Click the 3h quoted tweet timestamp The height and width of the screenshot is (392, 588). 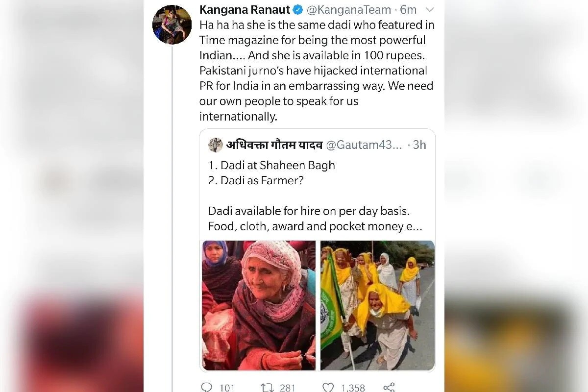point(419,145)
